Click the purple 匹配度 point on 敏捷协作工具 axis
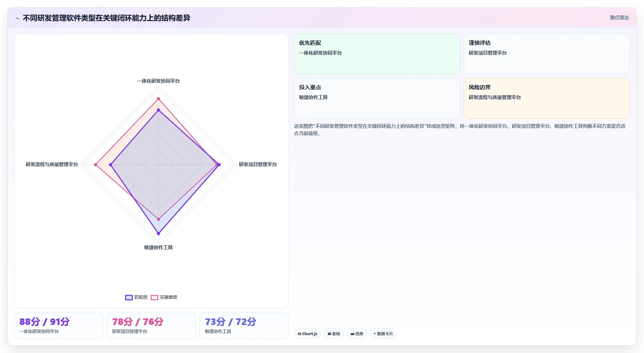 pos(158,233)
